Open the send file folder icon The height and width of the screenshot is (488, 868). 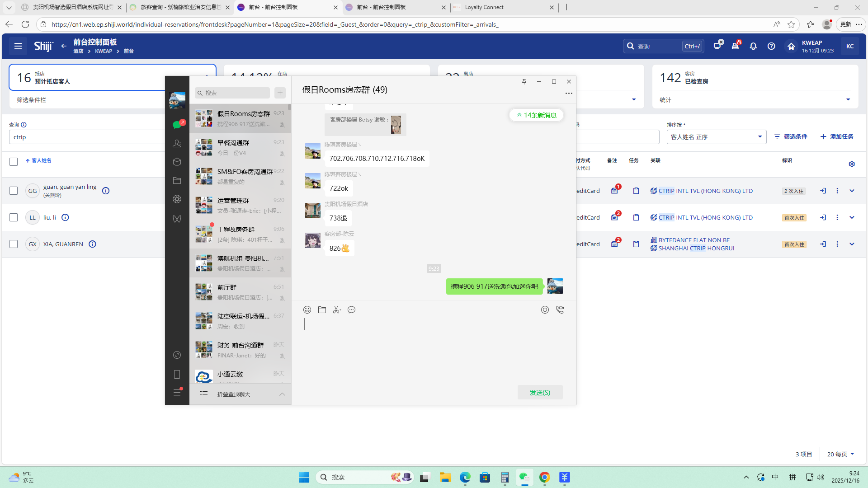(x=322, y=310)
